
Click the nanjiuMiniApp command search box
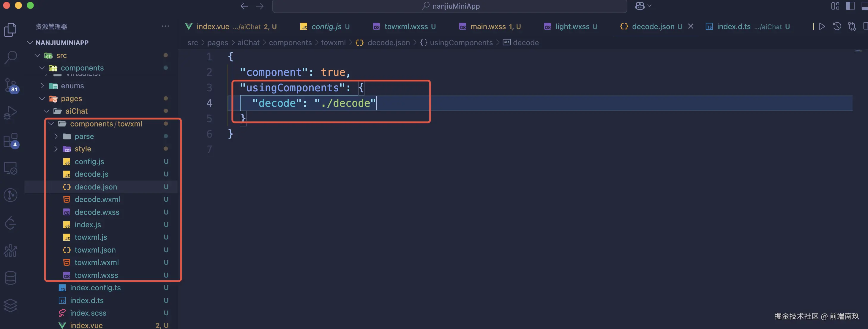coord(449,6)
